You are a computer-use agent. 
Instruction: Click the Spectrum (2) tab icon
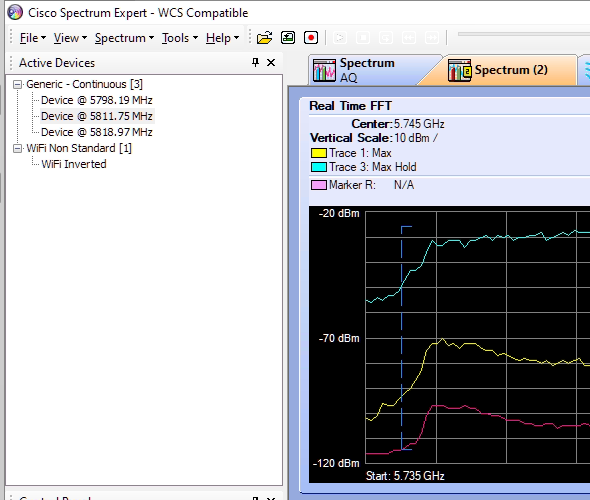[x=459, y=70]
